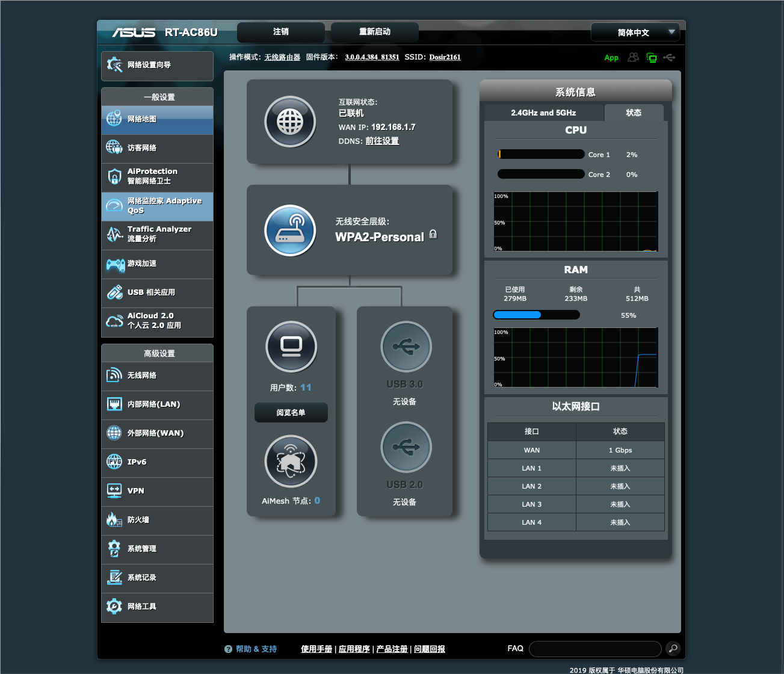Open the language dropdown showing 简体中文
The height and width of the screenshot is (674, 784).
[x=635, y=32]
